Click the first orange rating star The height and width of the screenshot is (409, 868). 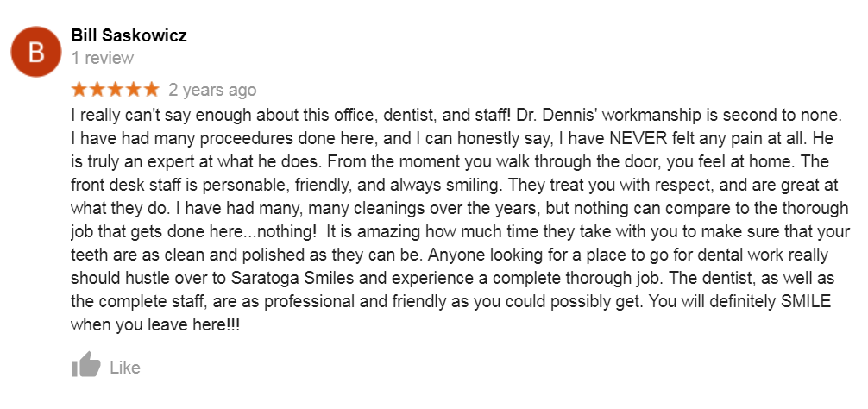[x=79, y=90]
